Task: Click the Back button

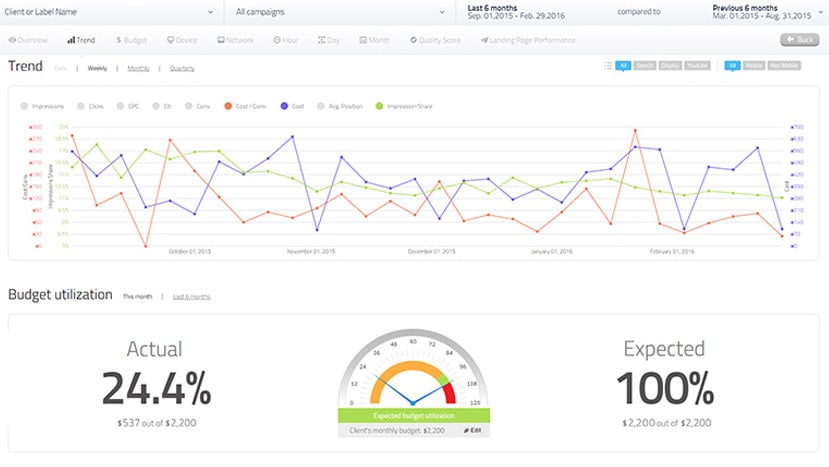Action: click(x=799, y=40)
